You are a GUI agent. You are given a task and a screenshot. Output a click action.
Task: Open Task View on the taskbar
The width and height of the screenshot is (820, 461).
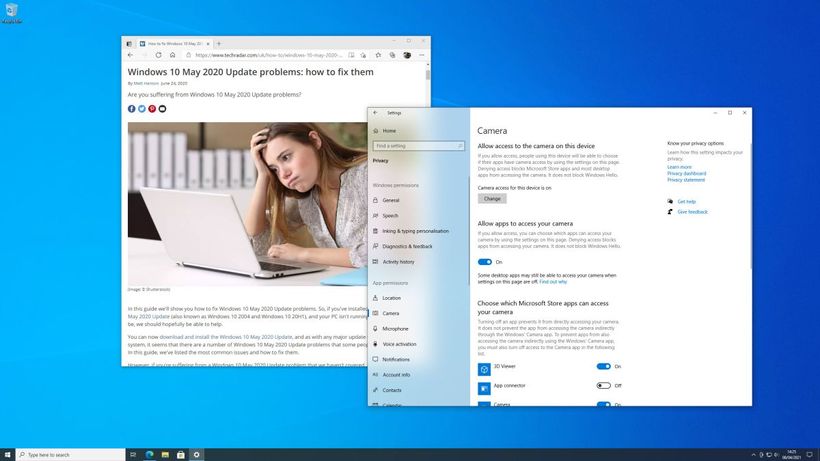(133, 455)
